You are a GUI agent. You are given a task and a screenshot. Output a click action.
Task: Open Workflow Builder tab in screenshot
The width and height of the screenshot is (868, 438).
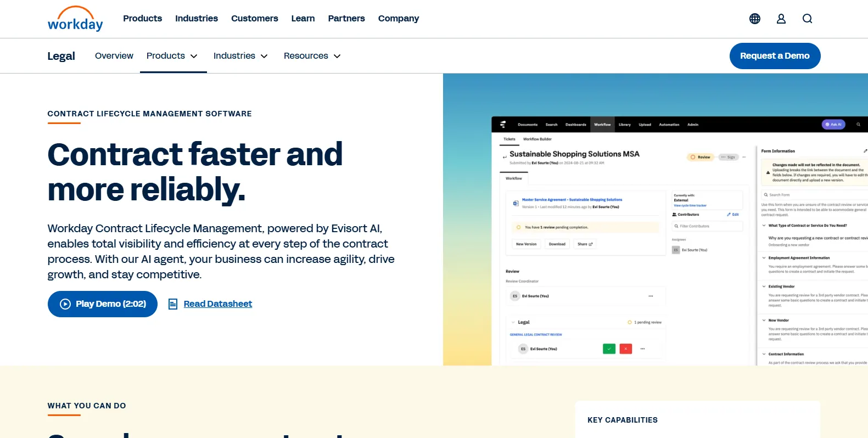pos(537,139)
